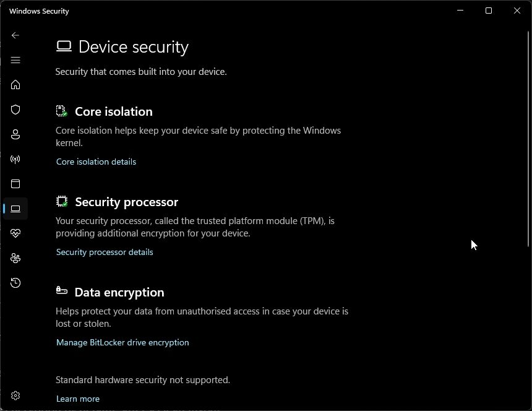This screenshot has height=411, width=532.
Task: Select the Account protection icon
Action: point(15,134)
